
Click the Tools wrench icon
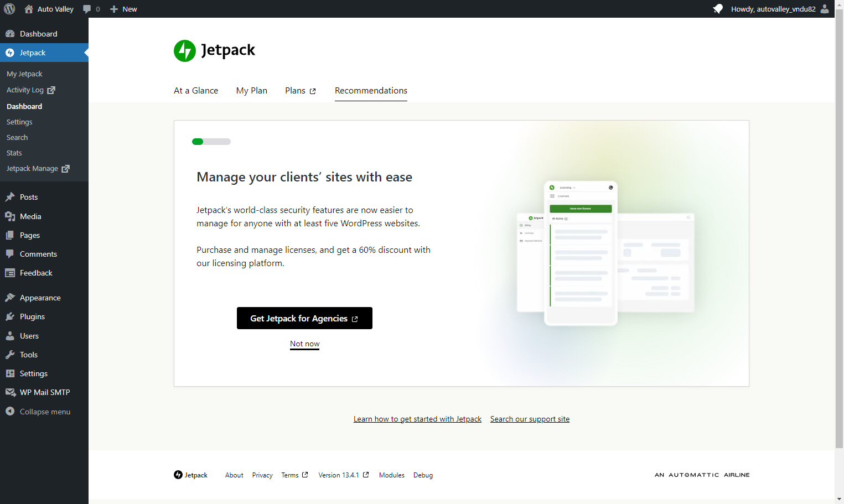(10, 355)
